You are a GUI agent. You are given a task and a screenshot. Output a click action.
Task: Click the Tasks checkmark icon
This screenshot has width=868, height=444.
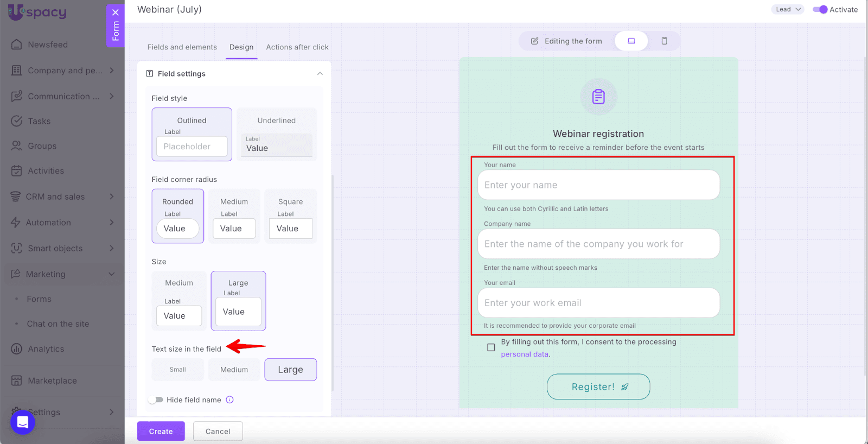click(17, 121)
